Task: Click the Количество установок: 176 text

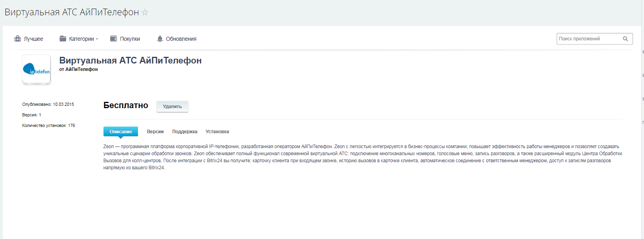Action: [x=49, y=126]
